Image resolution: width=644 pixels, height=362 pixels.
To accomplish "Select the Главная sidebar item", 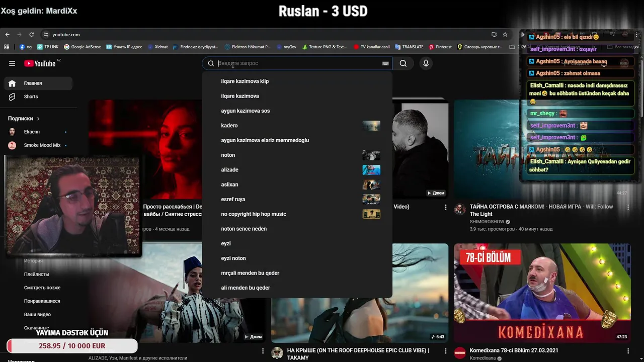I will (x=38, y=83).
